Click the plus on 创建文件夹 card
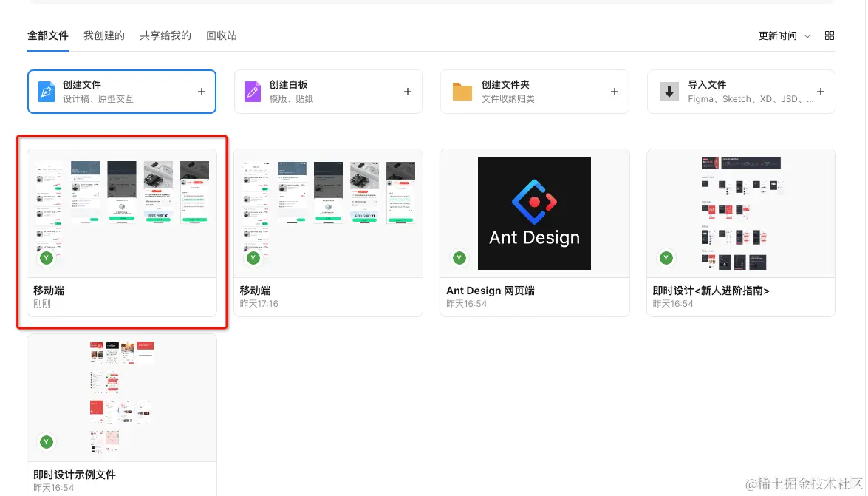Viewport: 868px width, 496px height. pyautogui.click(x=615, y=92)
